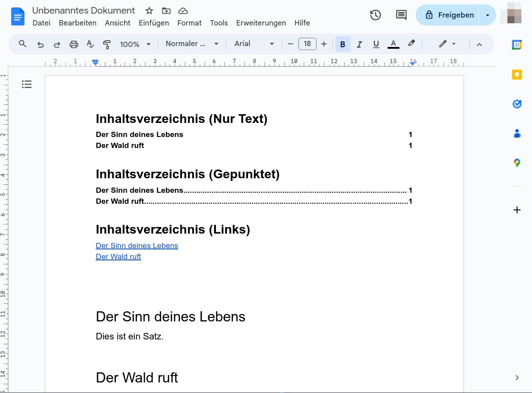Screen dimensions: 532x393
Task: Open Google Calendar from the side panel
Action: coord(517,44)
